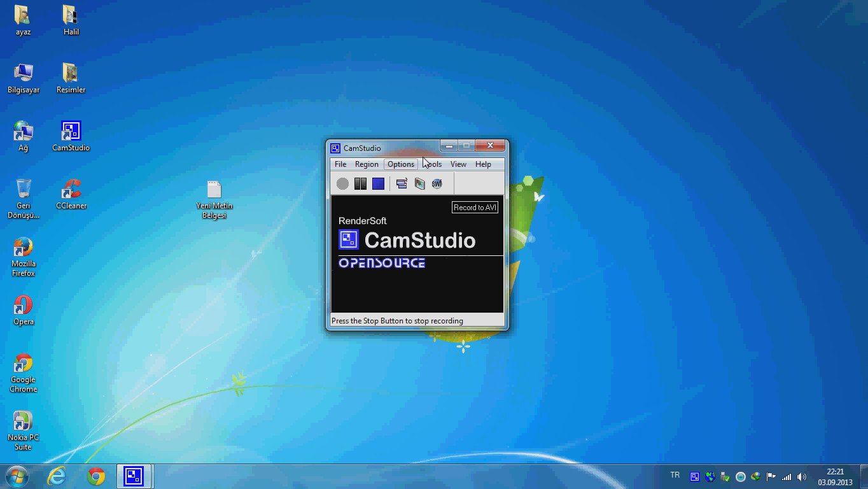The height and width of the screenshot is (489, 868).
Task: Select the Opera desktop shortcut
Action: pos(23,310)
